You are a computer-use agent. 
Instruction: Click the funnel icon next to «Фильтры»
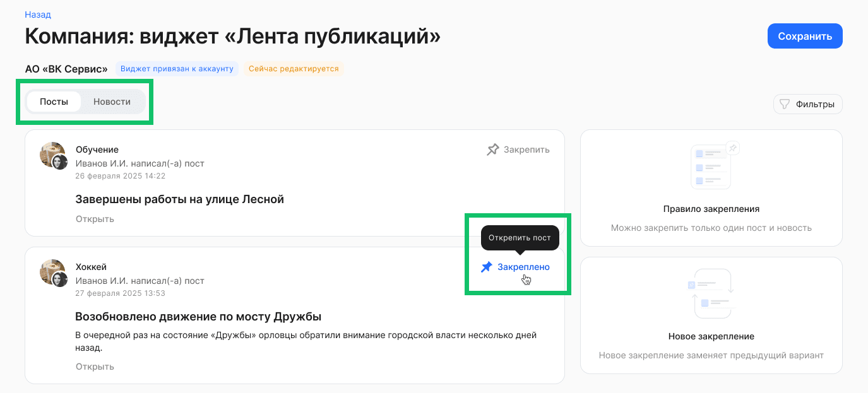[x=785, y=103]
